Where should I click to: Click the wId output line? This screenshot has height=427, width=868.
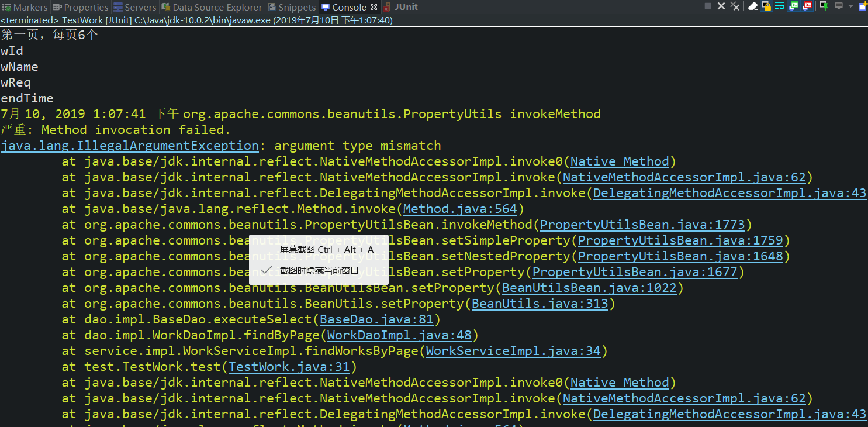(12, 51)
